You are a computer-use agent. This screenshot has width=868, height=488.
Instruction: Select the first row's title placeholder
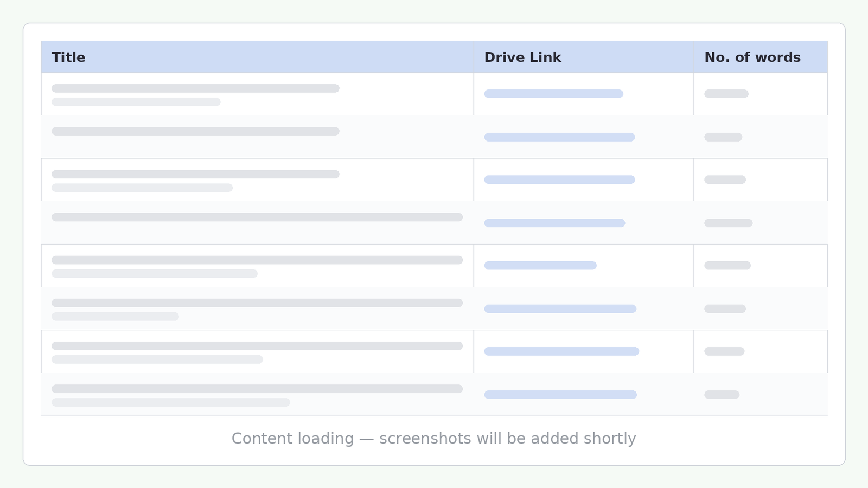click(x=195, y=95)
